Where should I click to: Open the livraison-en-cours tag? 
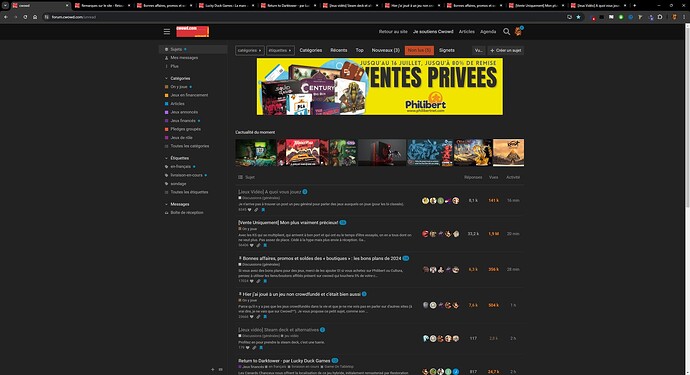pos(186,175)
